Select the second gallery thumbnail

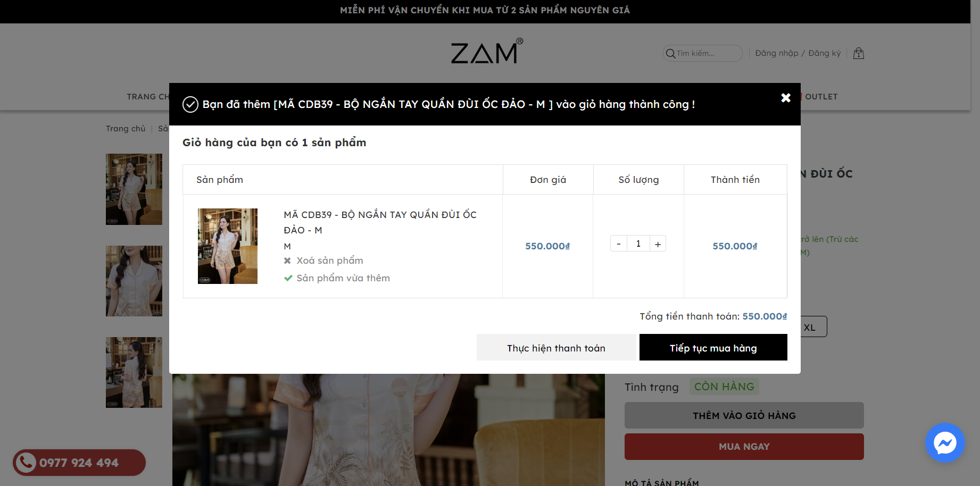click(134, 281)
